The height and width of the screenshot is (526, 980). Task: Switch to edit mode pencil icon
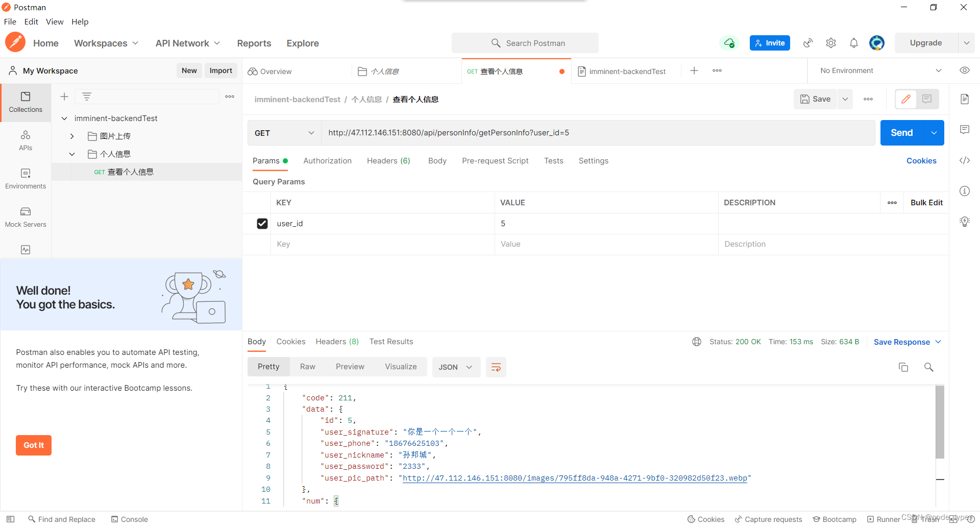pyautogui.click(x=906, y=99)
